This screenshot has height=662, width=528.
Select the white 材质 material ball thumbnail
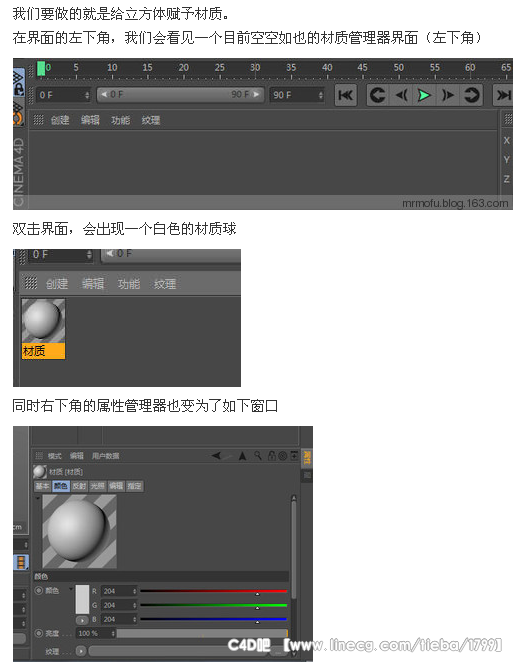pyautogui.click(x=43, y=321)
